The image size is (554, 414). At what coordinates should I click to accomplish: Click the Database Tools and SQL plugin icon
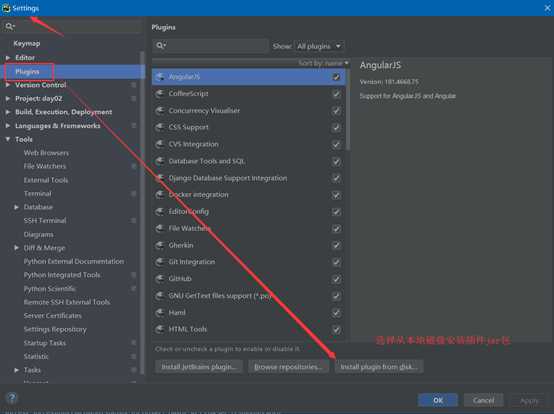tap(160, 161)
